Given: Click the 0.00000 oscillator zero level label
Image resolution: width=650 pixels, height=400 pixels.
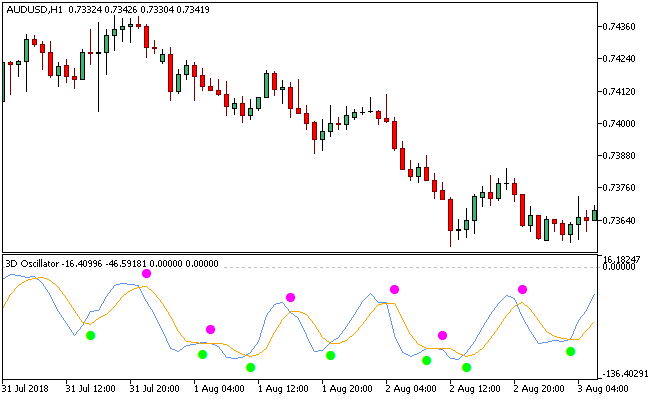Looking at the screenshot, I should (621, 268).
